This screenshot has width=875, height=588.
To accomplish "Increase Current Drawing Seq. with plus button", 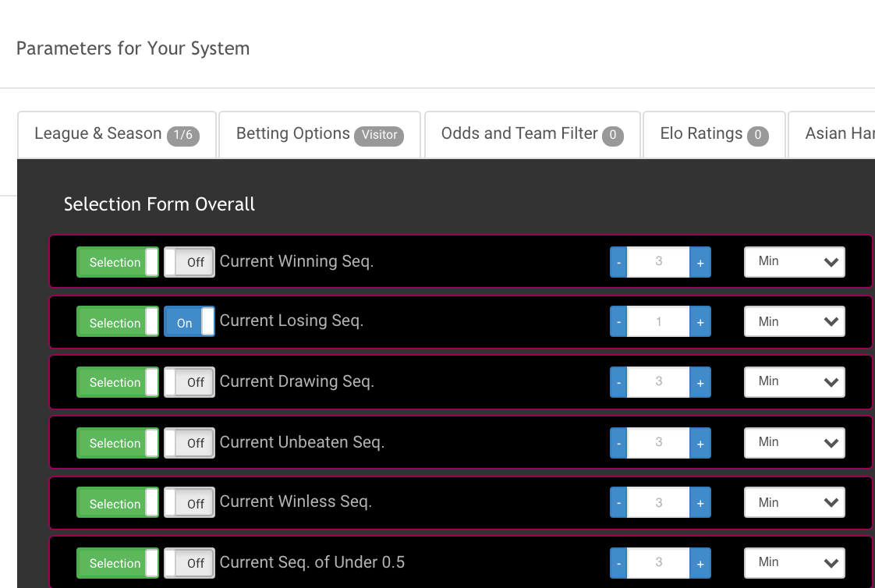I will tap(700, 382).
